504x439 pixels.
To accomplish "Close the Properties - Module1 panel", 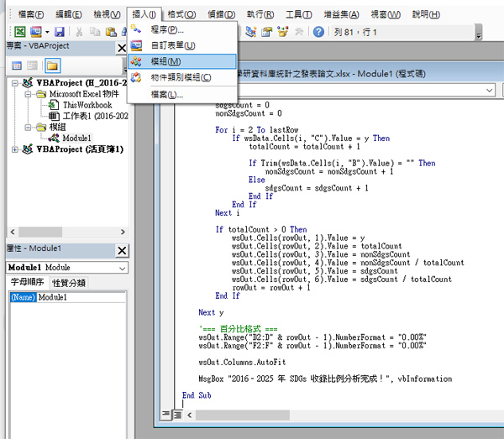I will point(122,250).
